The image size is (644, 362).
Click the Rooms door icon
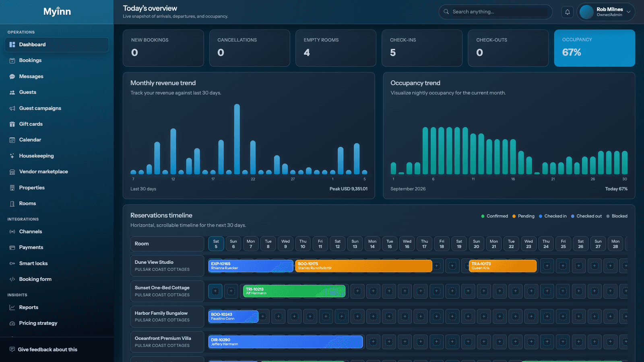[12, 204]
